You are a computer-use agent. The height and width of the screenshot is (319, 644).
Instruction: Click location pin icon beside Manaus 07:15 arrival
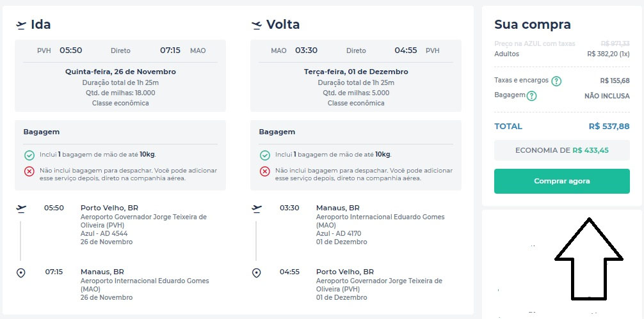(x=21, y=273)
